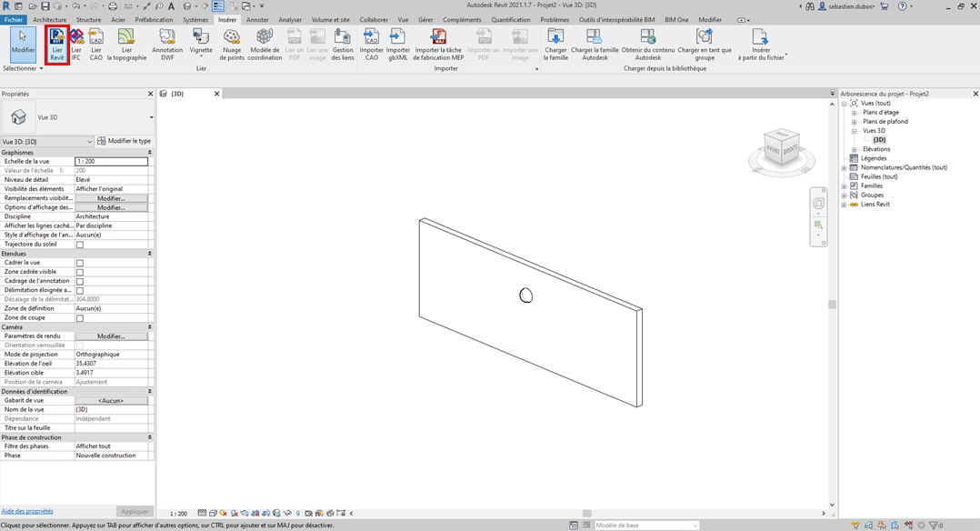The height and width of the screenshot is (531, 980).
Task: Click Modifier button for Paramètres de rendu
Action: pos(111,336)
